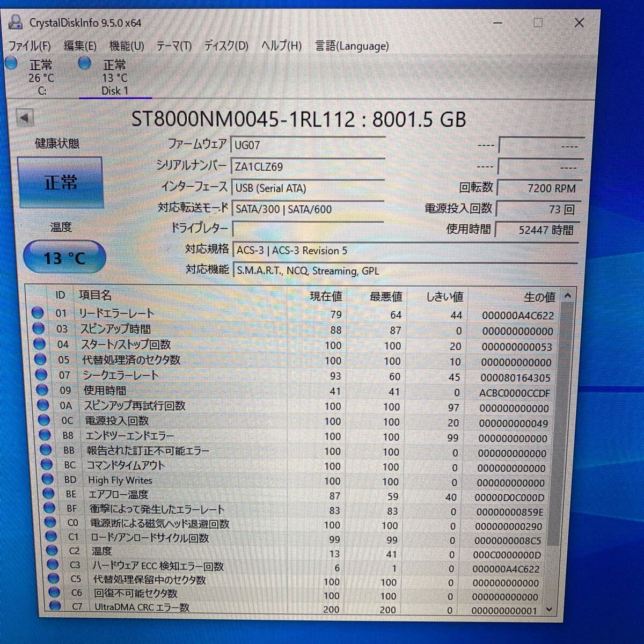
Task: Click the drive title ST8000NM0045-1RL112 : 8001.5 GB
Action: [x=298, y=119]
